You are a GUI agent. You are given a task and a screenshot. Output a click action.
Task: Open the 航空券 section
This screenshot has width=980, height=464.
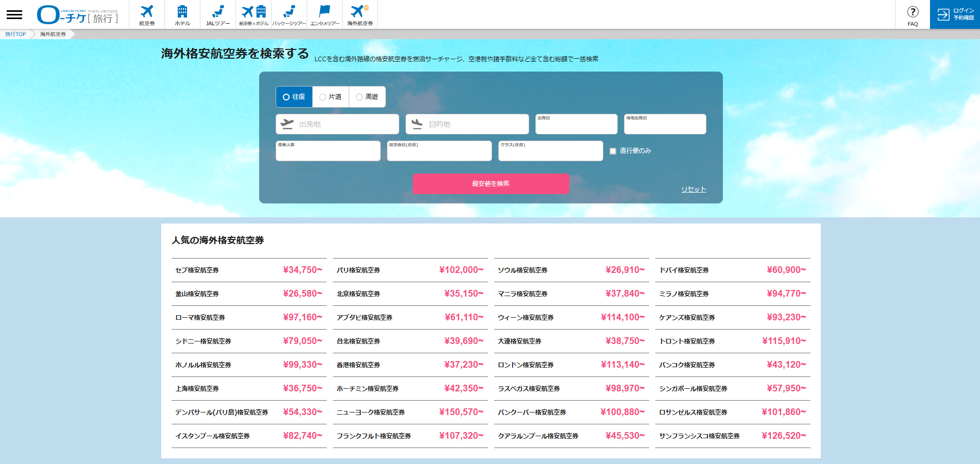[x=147, y=14]
